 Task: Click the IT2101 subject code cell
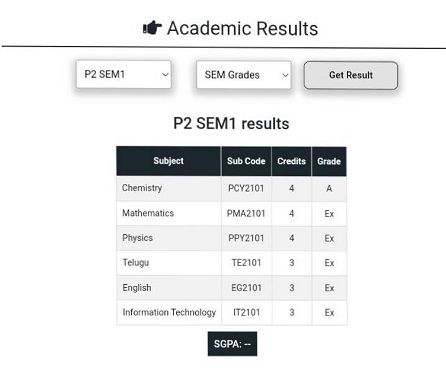(246, 312)
